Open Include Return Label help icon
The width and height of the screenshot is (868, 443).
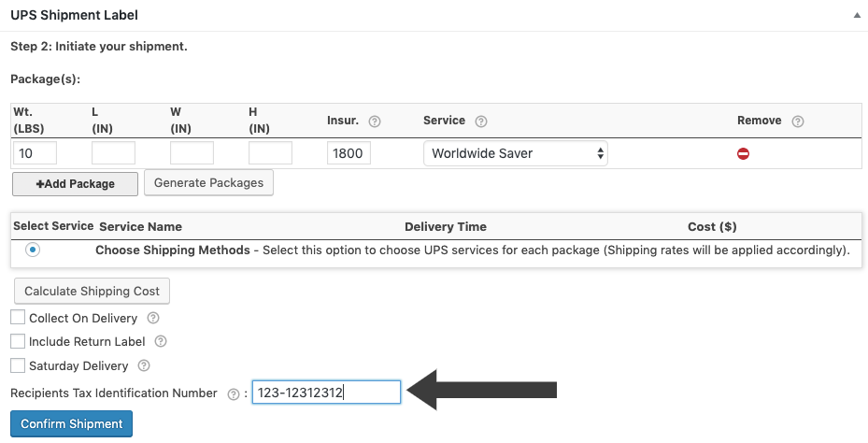pos(161,341)
